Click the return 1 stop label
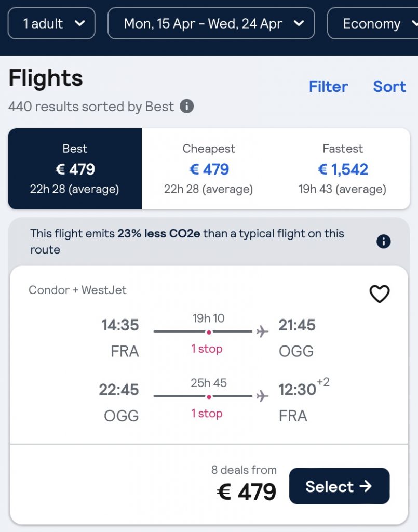 207,414
